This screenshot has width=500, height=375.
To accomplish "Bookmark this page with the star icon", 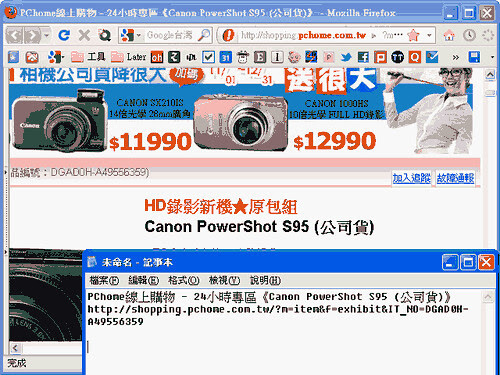I will [x=413, y=35].
